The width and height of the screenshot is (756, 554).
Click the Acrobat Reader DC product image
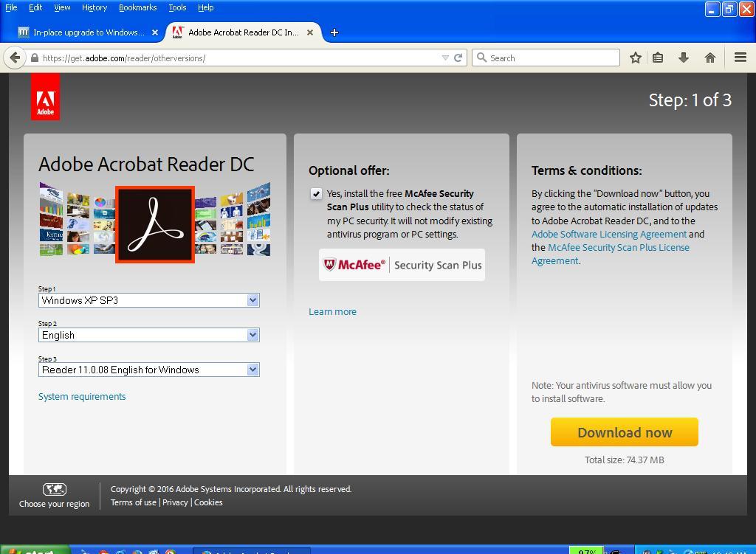point(155,224)
